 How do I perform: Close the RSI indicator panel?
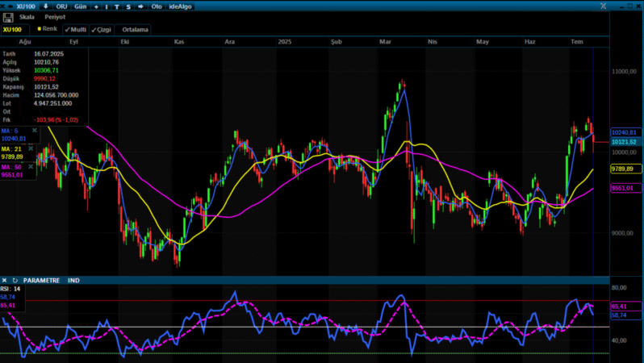click(5, 280)
